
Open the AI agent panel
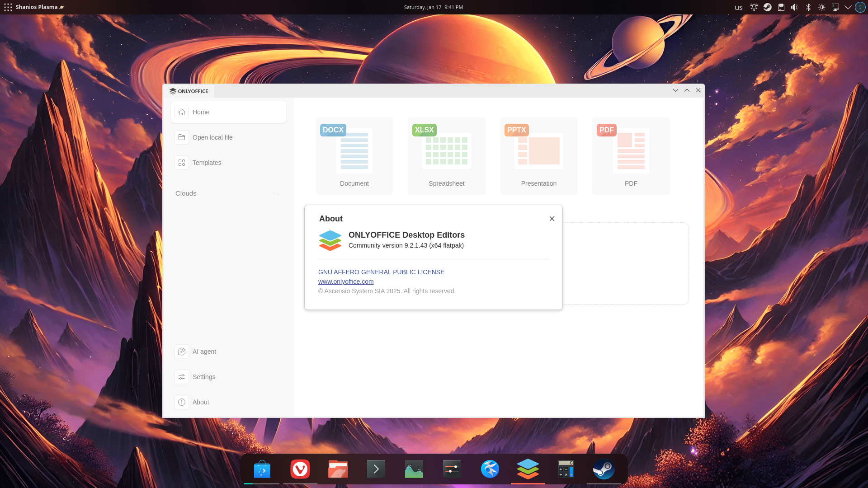pyautogui.click(x=204, y=352)
